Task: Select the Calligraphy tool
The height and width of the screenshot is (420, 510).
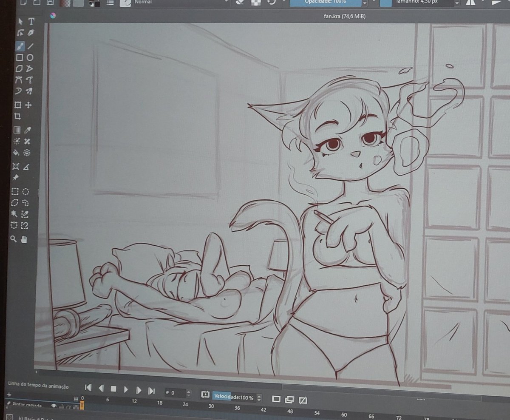Action: (x=31, y=33)
